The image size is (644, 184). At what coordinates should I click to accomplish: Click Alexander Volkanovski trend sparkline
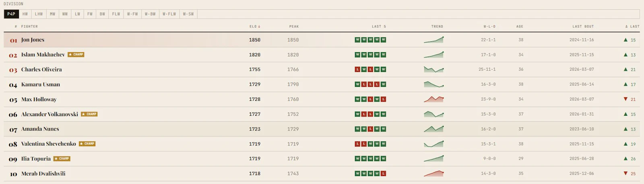tap(433, 114)
